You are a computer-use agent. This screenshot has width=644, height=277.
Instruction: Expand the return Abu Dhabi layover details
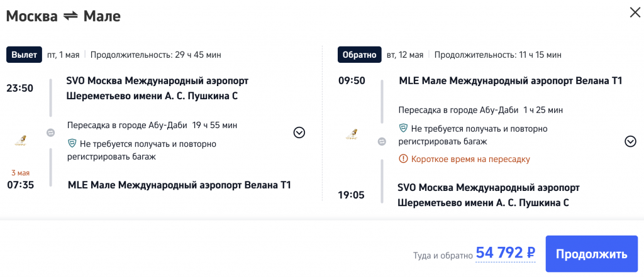click(x=630, y=141)
